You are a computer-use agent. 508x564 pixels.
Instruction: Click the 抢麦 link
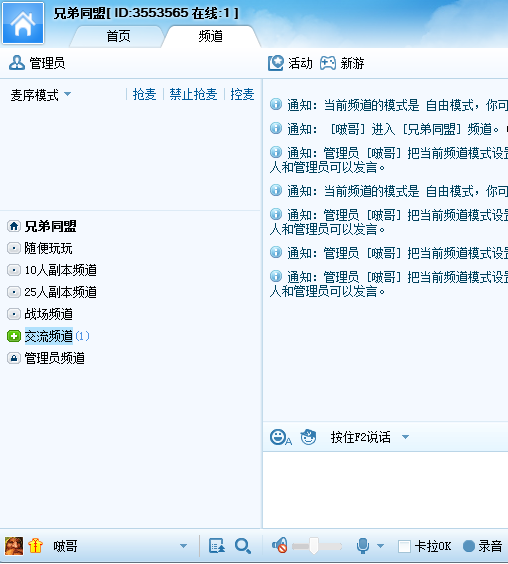click(145, 95)
